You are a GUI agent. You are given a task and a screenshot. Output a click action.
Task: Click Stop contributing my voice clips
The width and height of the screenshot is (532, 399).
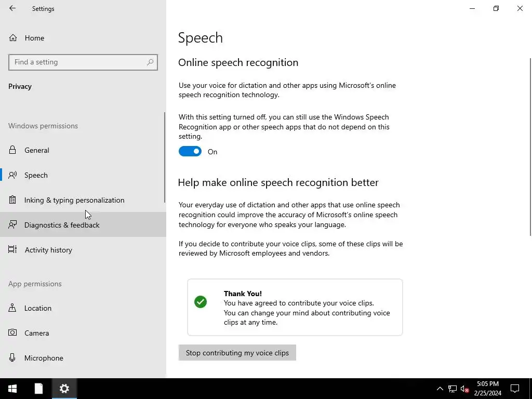[x=237, y=353]
